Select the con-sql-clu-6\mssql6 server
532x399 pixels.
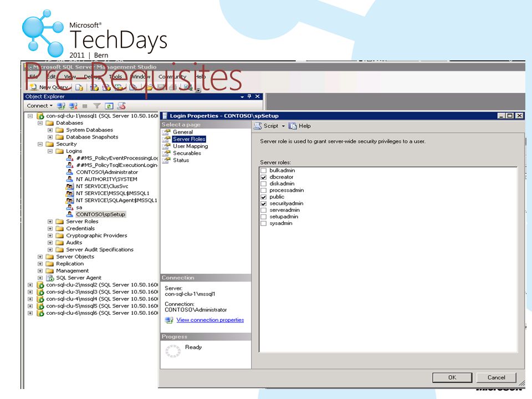pos(102,313)
